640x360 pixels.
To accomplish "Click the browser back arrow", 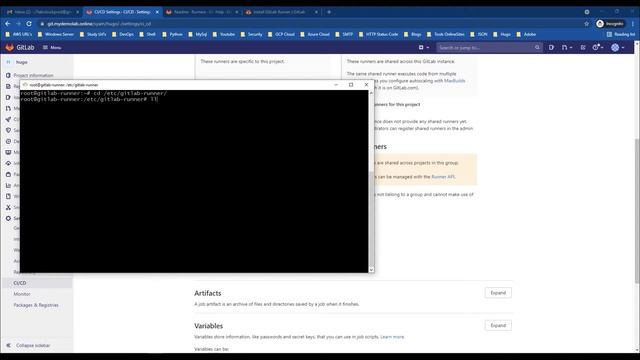I will (8, 24).
